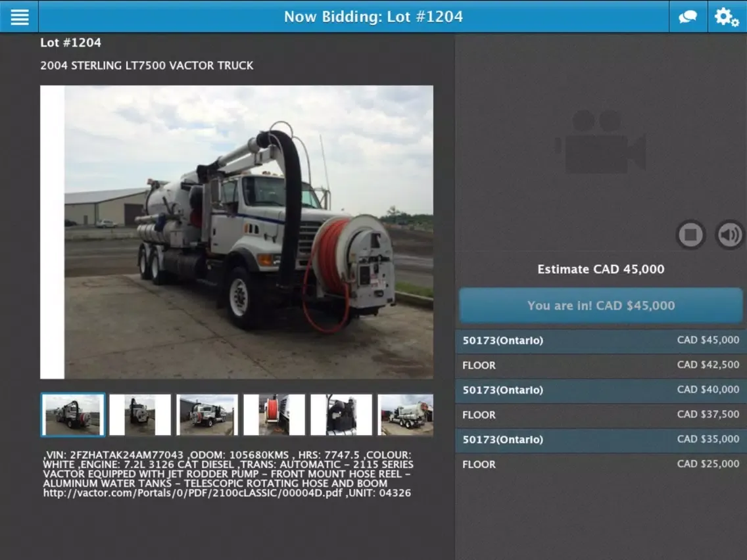Image resolution: width=747 pixels, height=560 pixels.
Task: Select the fourth thumbnail with orange hose reel
Action: click(x=274, y=414)
